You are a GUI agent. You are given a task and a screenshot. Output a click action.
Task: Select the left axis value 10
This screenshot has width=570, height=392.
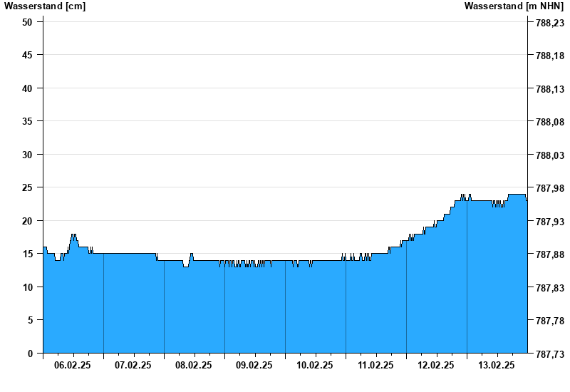[27, 287]
